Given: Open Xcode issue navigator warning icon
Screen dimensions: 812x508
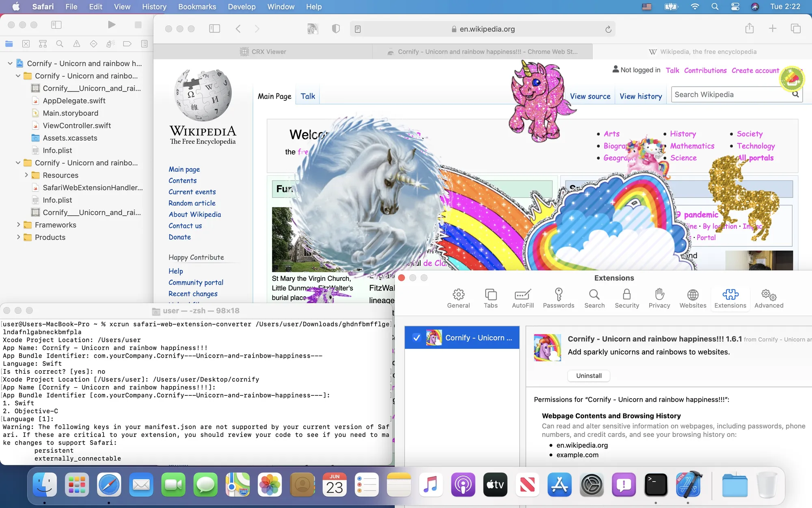Looking at the screenshot, I should pos(77,43).
